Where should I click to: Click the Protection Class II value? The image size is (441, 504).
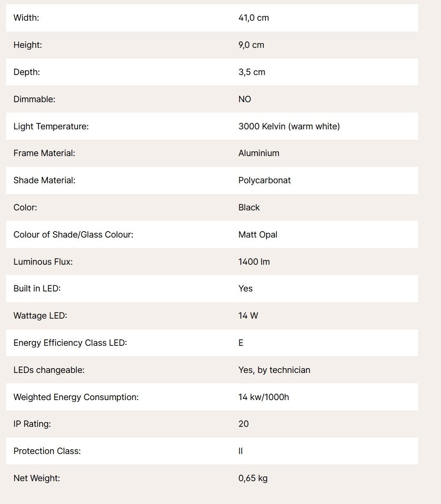(x=241, y=451)
